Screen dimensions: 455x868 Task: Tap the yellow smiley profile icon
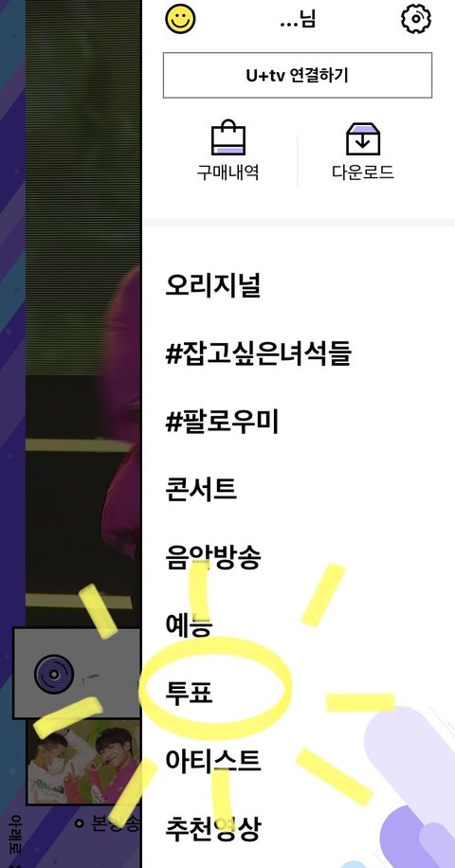click(180, 17)
